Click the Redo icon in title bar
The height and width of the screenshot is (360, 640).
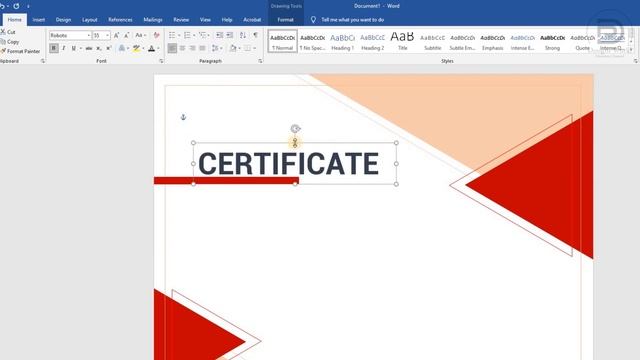[x=16, y=6]
